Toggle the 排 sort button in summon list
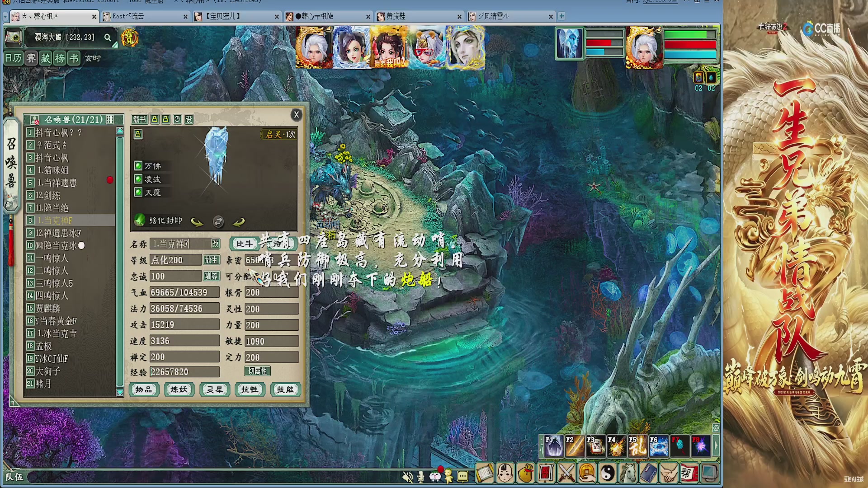 point(110,119)
